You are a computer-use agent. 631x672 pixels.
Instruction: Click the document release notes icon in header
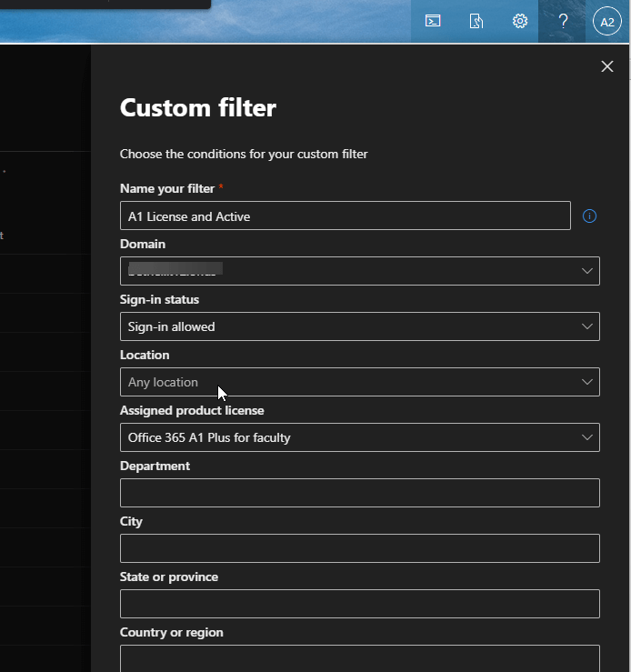point(476,21)
